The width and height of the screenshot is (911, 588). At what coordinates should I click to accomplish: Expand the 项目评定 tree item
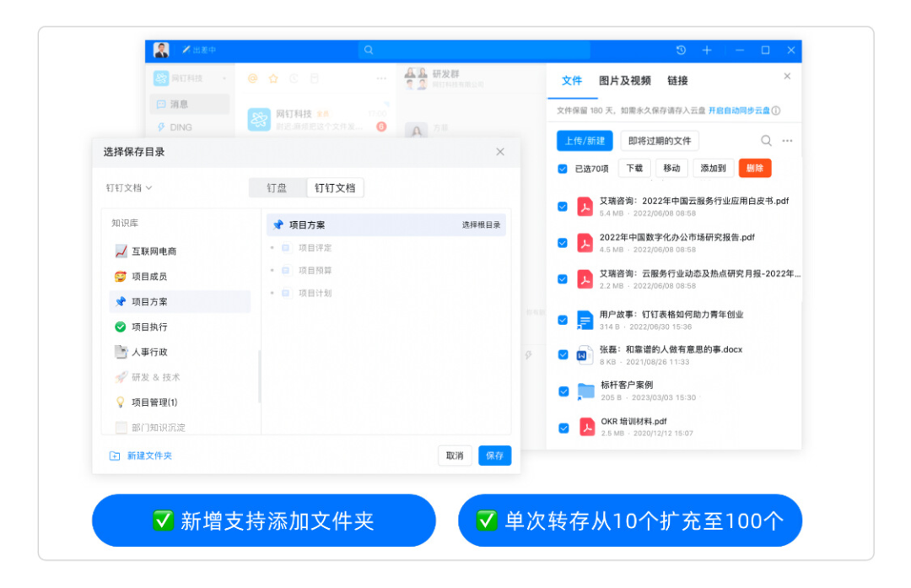[272, 248]
